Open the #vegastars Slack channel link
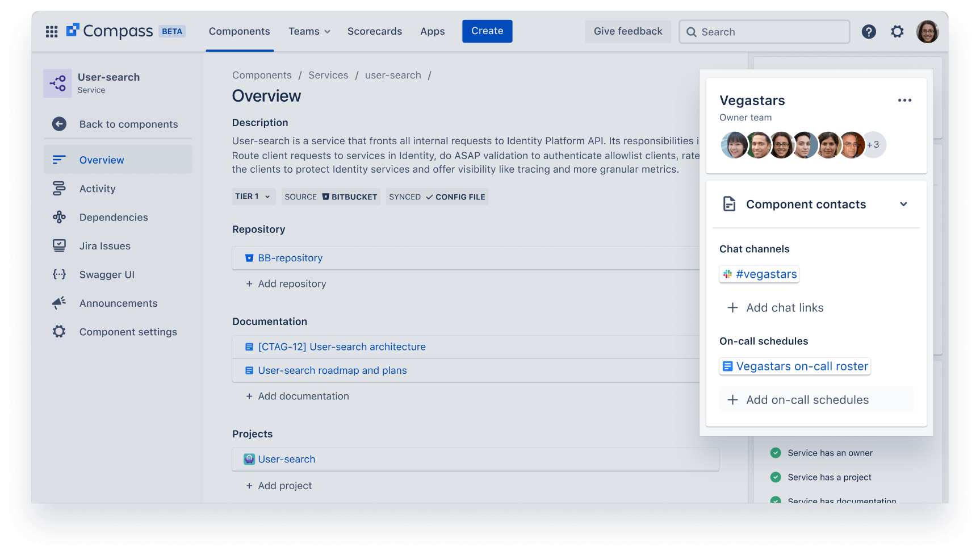Viewport: 980px width, 555px height. click(x=759, y=274)
